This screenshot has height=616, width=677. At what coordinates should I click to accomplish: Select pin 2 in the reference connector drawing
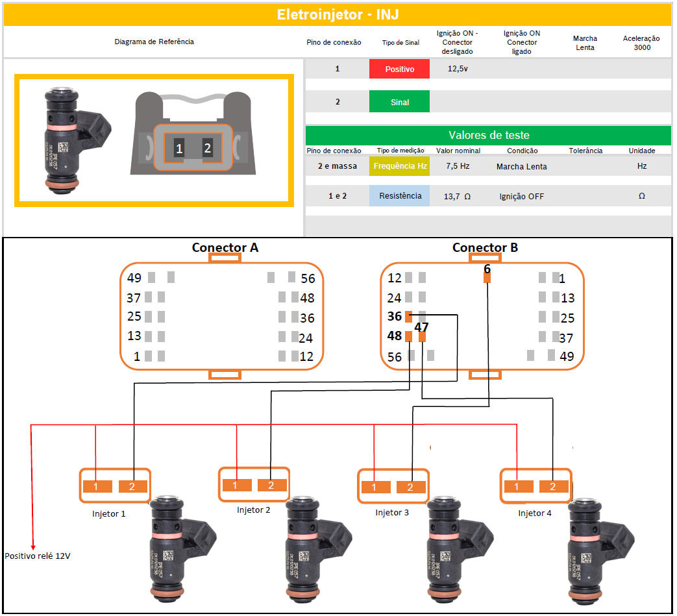pyautogui.click(x=207, y=147)
